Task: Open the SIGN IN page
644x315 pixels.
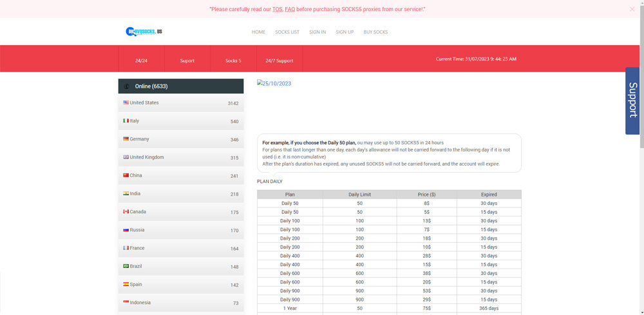Action: [x=317, y=32]
